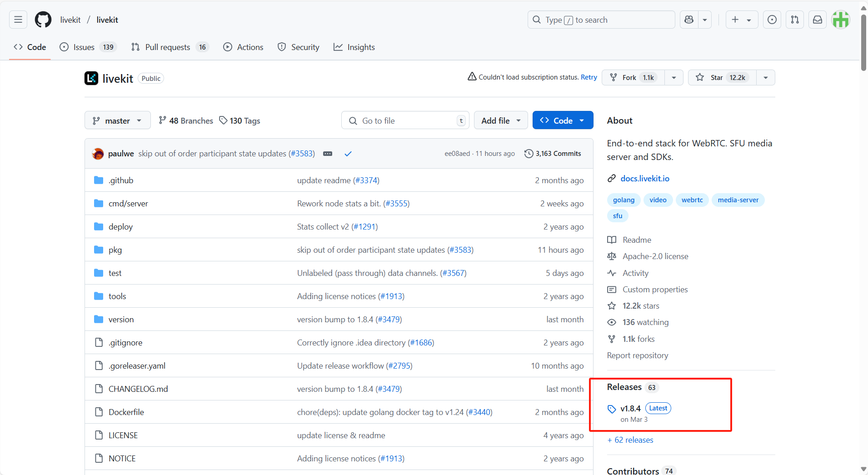Open pull request #3555 link
Screen dimensions: 868x475
click(396, 204)
